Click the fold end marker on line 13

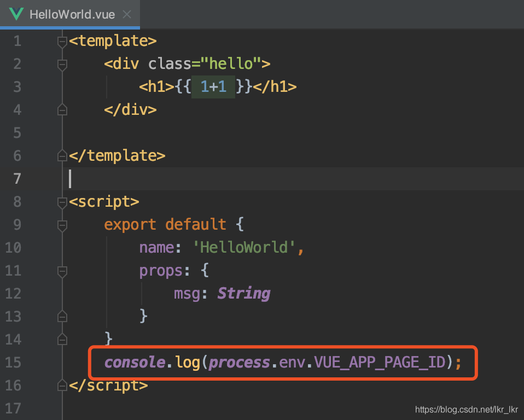(62, 317)
